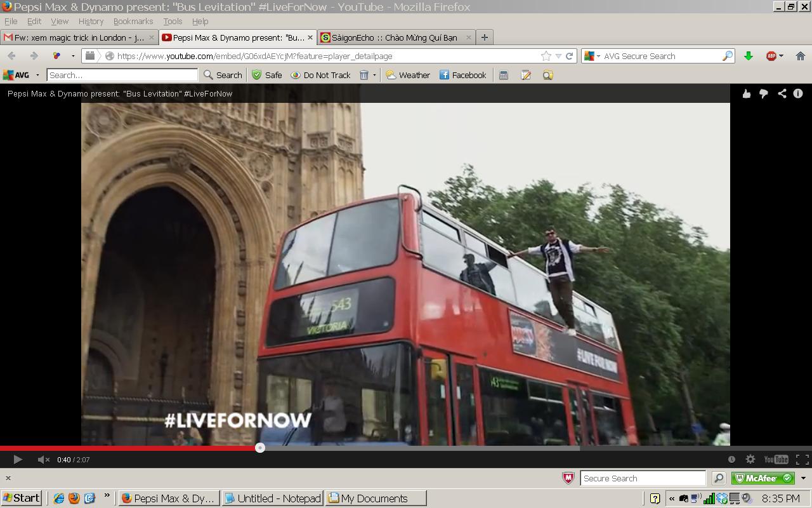Open the Pepsi Max video title link

tap(120, 93)
